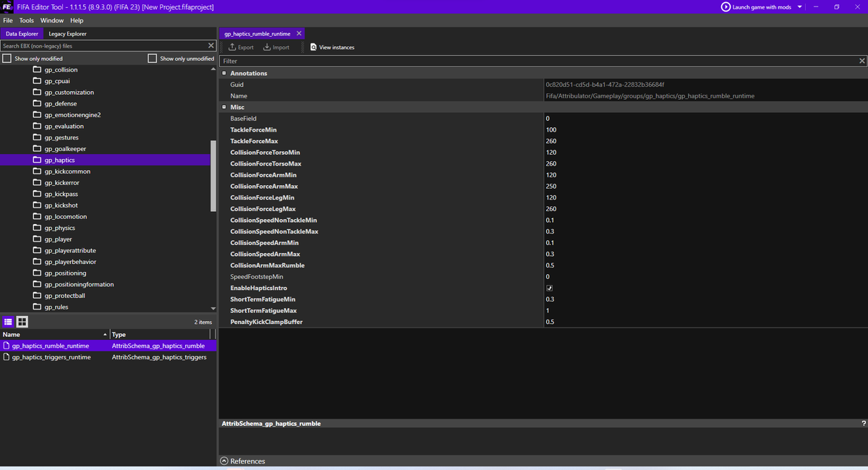Image resolution: width=868 pixels, height=470 pixels.
Task: Open Launch game with mods dropdown arrow
Action: (x=799, y=7)
